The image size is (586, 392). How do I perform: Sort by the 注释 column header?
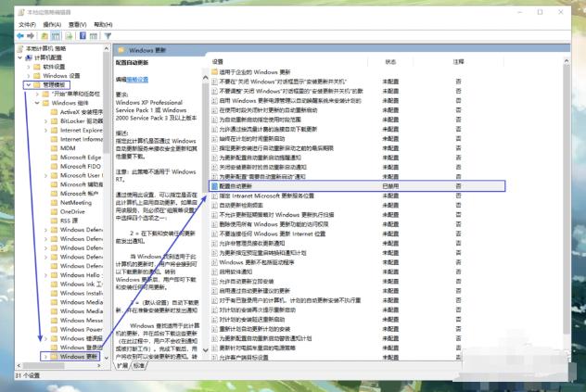[x=459, y=62]
